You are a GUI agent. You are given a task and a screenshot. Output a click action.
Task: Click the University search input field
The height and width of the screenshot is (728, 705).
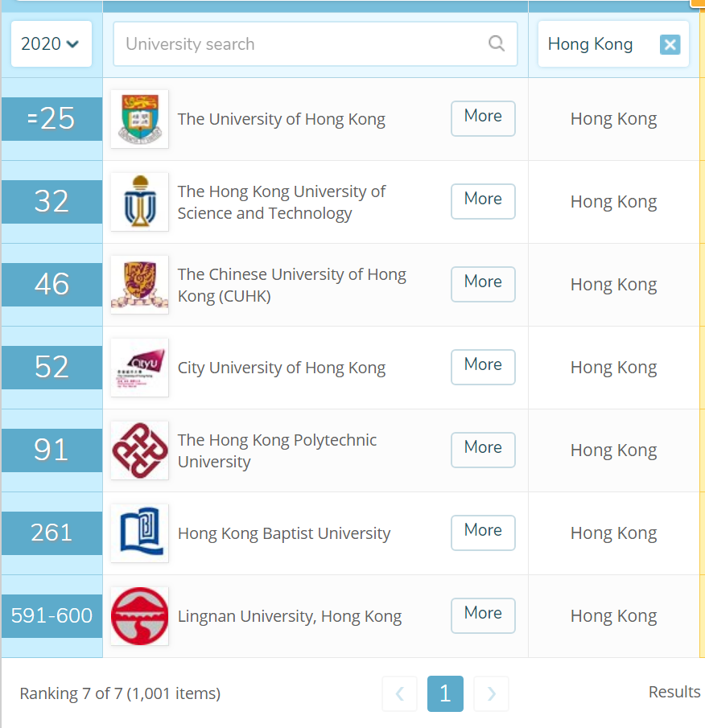pyautogui.click(x=302, y=44)
